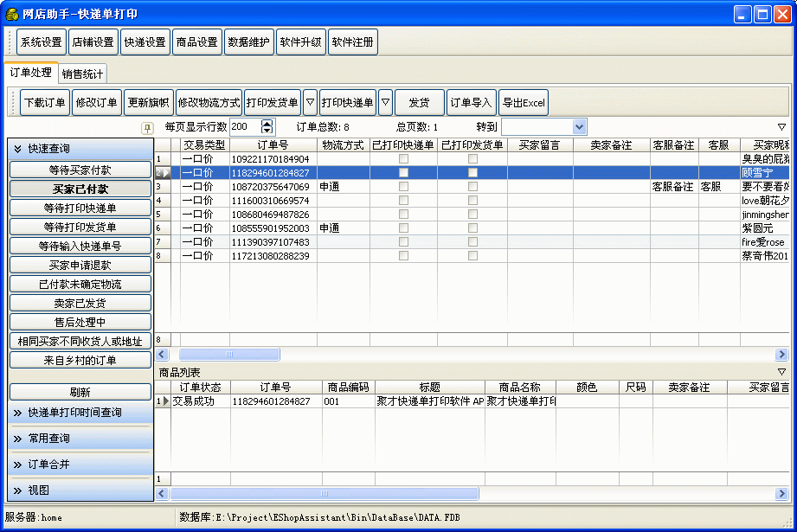Filter by 相同买家不同收货人或地址
Image resolution: width=797 pixels, height=532 pixels.
pos(80,342)
